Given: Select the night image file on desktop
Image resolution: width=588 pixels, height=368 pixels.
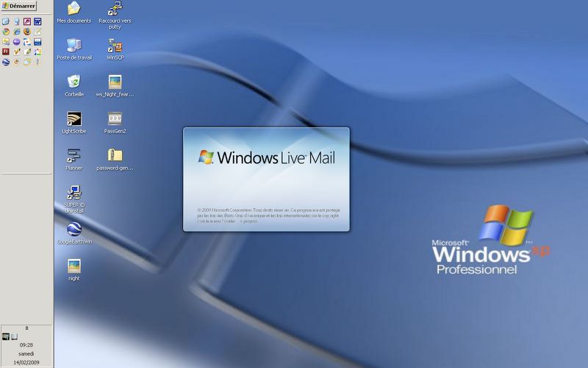Looking at the screenshot, I should pyautogui.click(x=74, y=270).
